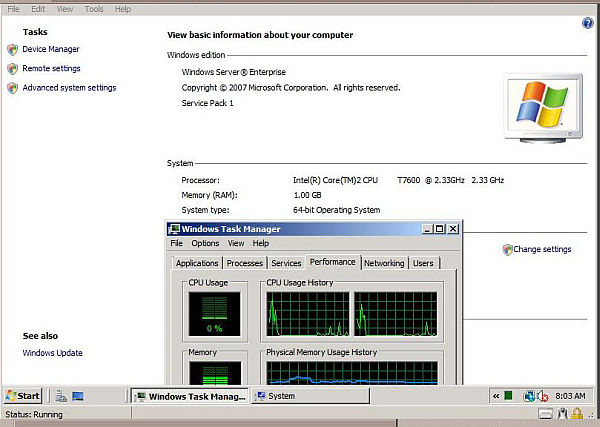Click the first CPU Usage History graph
This screenshot has width=600, height=427.
(x=308, y=314)
